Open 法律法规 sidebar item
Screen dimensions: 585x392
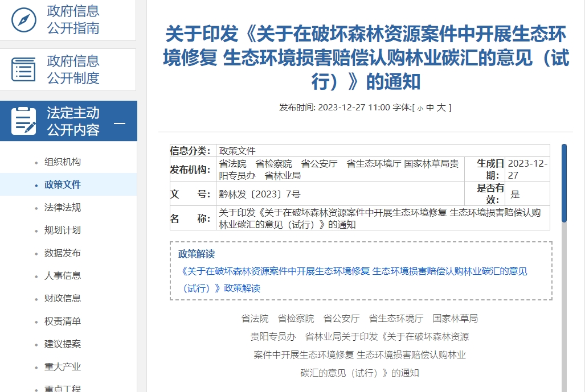[x=62, y=207]
